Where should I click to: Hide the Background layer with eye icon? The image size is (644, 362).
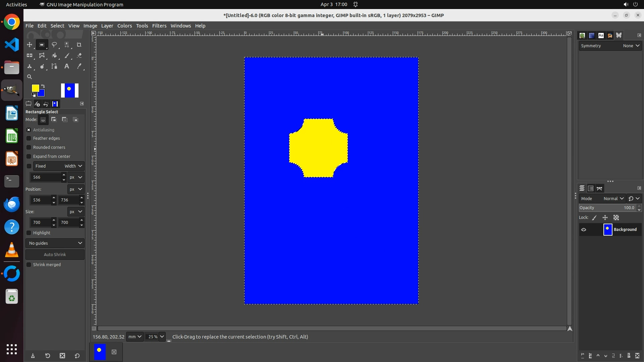(584, 230)
